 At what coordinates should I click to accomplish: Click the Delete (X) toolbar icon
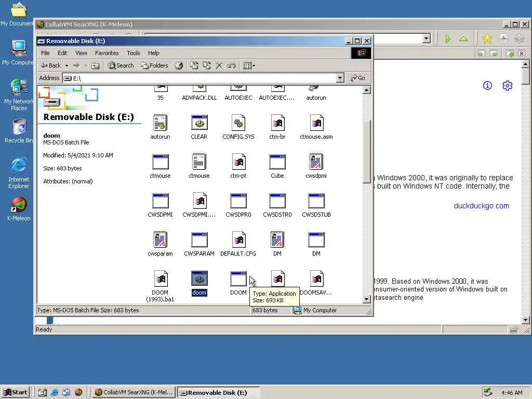[x=219, y=65]
